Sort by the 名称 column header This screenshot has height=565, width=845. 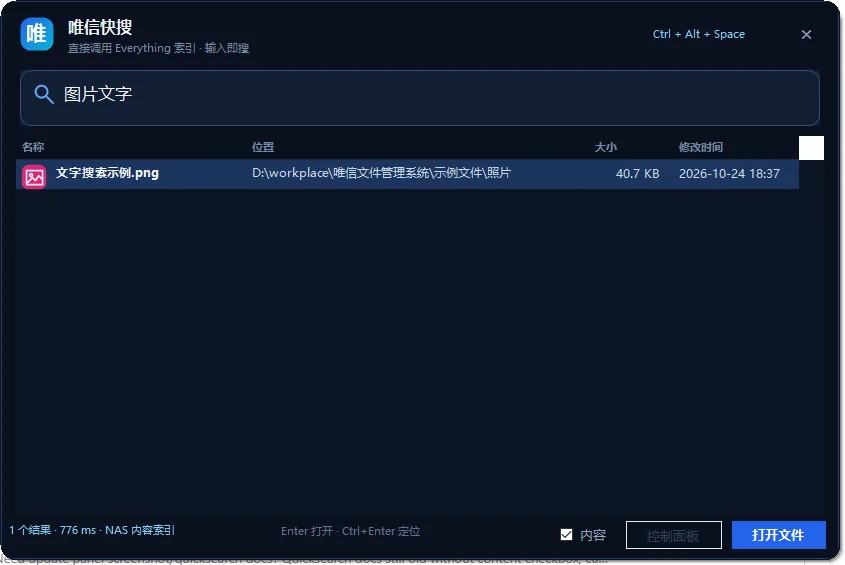33,147
